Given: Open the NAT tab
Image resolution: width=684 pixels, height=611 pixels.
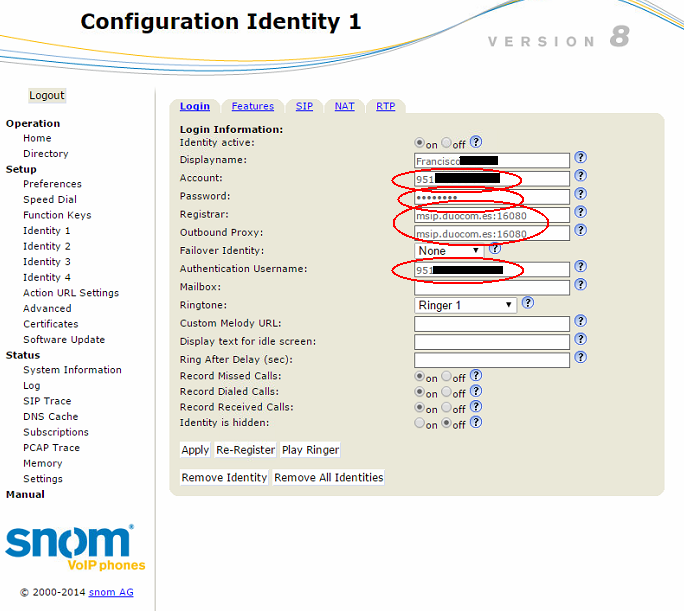Looking at the screenshot, I should click(x=344, y=106).
